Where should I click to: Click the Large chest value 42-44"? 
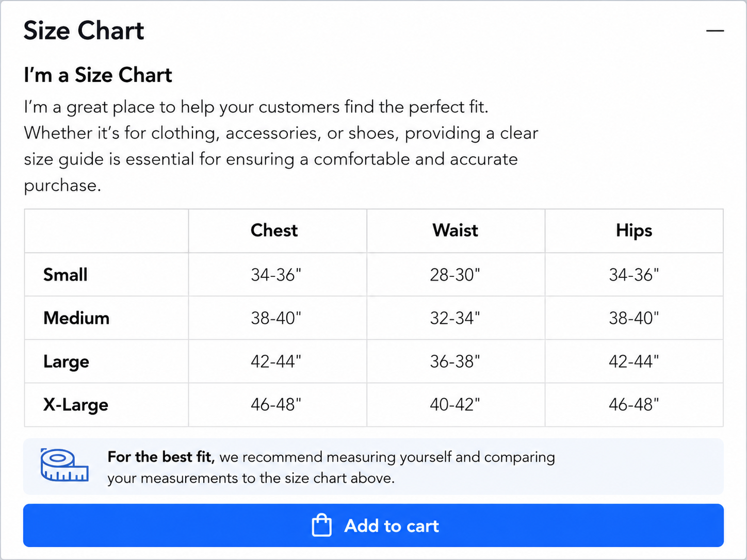tap(276, 361)
